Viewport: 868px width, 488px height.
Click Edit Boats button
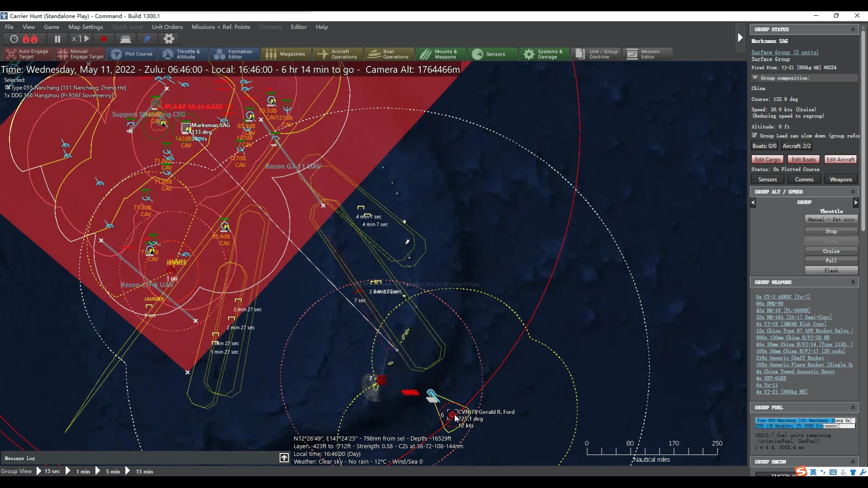point(803,160)
